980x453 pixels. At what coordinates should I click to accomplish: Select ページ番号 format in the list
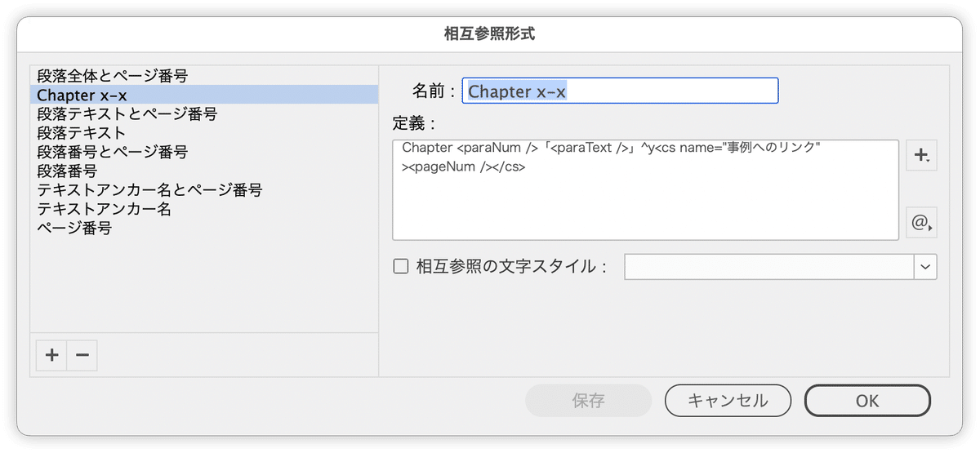click(74, 229)
